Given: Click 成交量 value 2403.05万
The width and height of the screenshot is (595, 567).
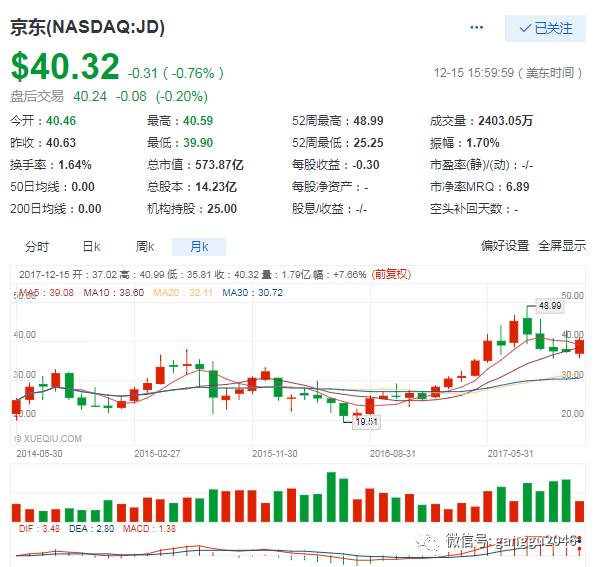Looking at the screenshot, I should click(505, 121).
